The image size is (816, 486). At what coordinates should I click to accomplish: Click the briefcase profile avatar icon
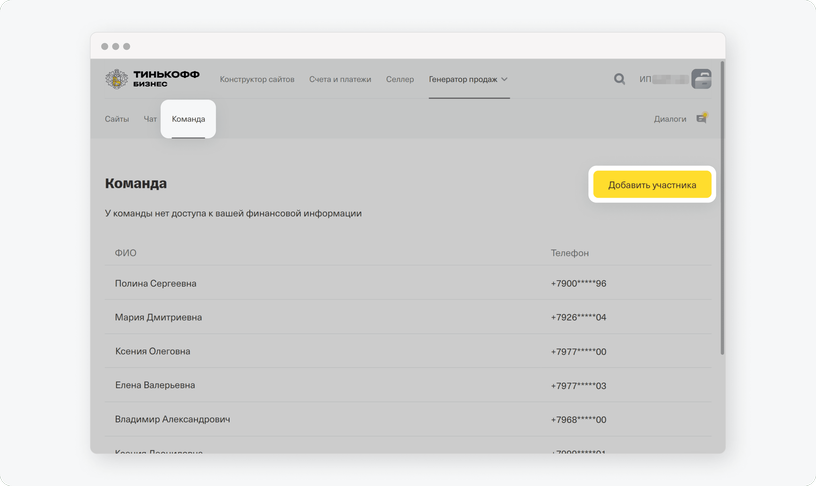[x=701, y=79]
